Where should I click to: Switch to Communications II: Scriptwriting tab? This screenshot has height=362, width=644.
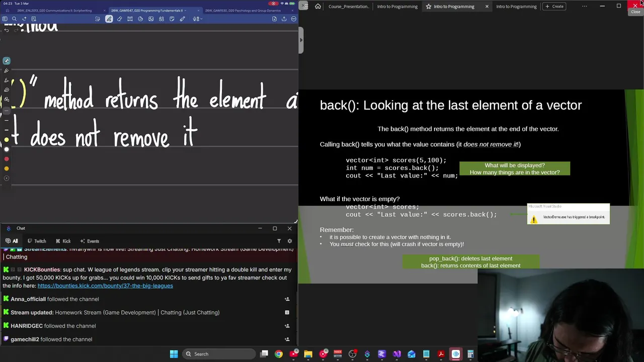click(x=54, y=11)
